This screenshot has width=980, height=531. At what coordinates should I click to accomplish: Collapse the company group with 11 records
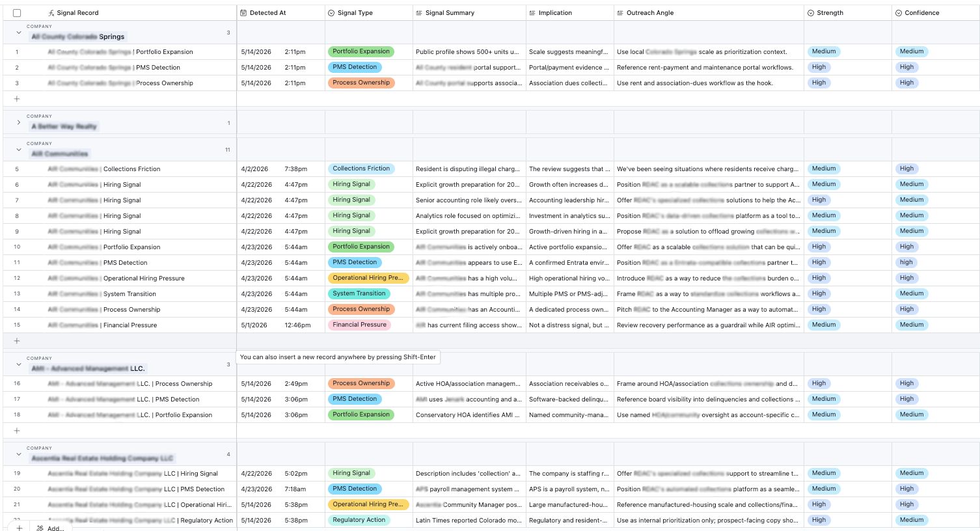[x=18, y=150]
